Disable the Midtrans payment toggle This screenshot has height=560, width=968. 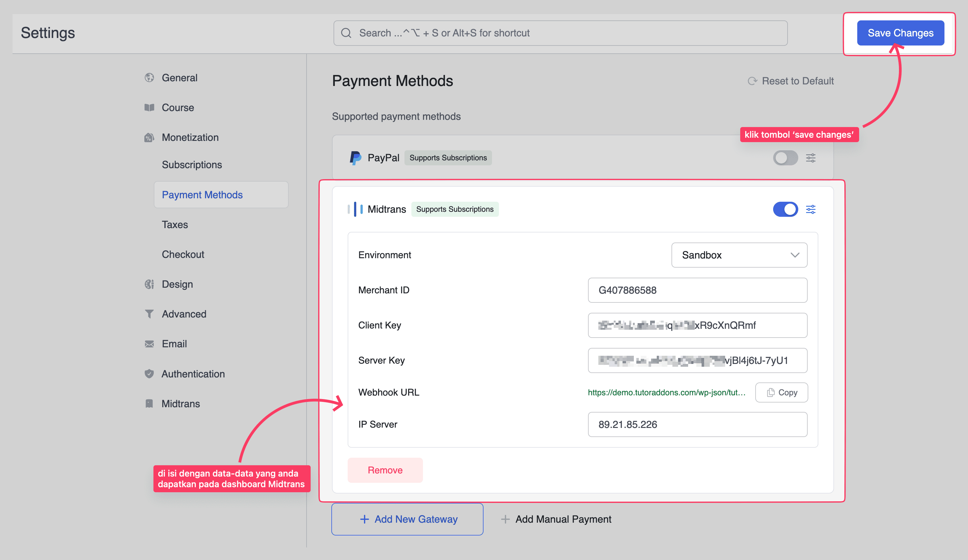[785, 209]
